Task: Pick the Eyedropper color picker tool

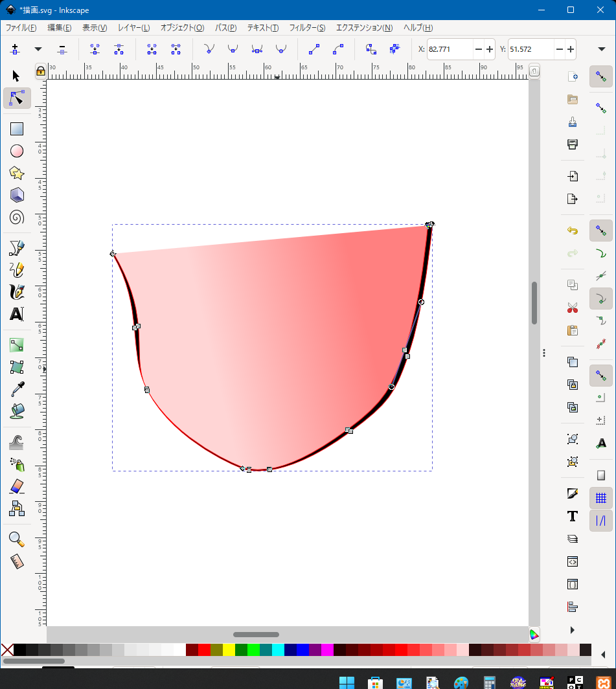Action: click(x=17, y=389)
